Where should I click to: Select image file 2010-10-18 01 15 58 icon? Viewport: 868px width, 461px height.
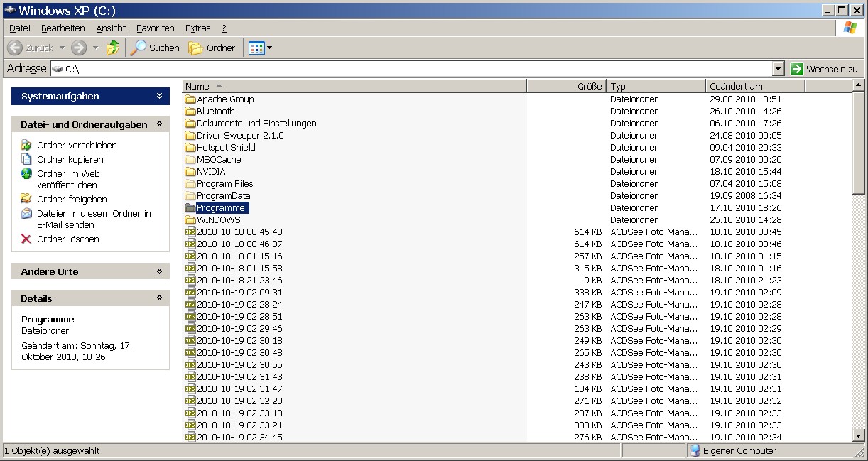[x=190, y=269]
